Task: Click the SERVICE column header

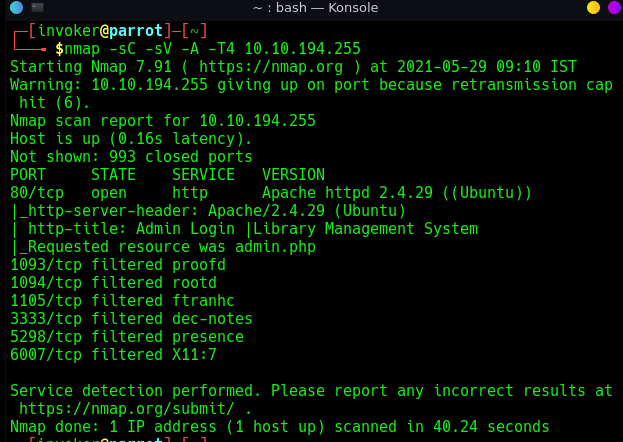Action: click(x=203, y=174)
